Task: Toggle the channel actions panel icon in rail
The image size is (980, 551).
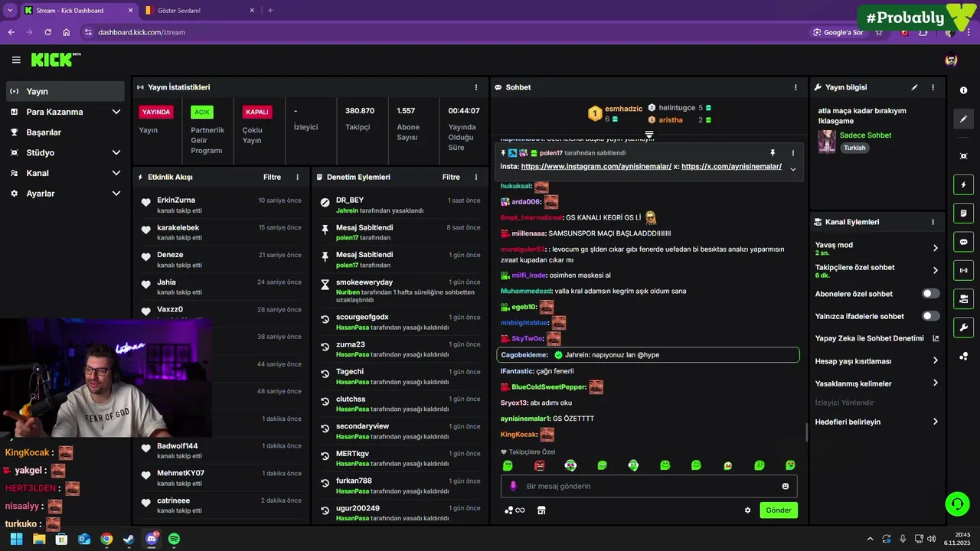Action: click(963, 298)
